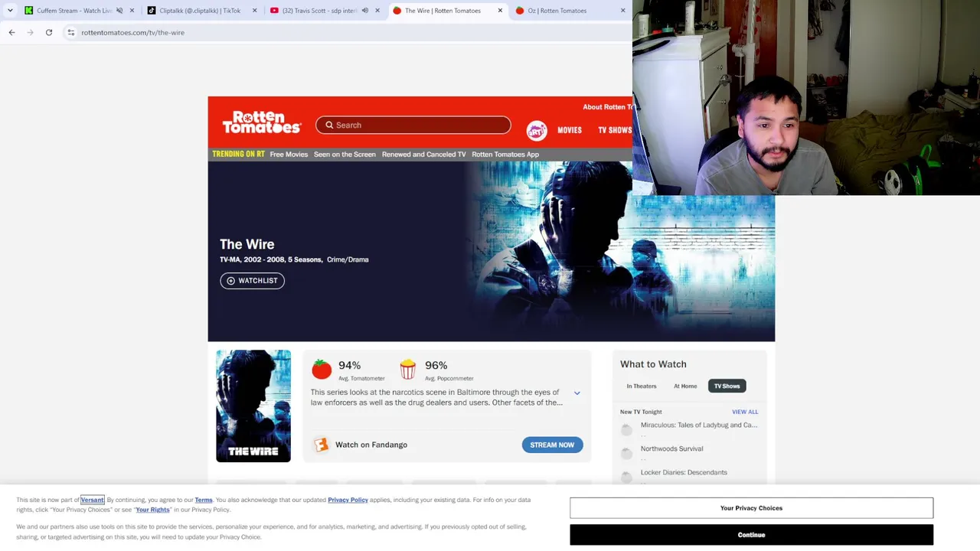Click the Your Privacy Choices button
Image resolution: width=980 pixels, height=551 pixels.
click(x=751, y=508)
